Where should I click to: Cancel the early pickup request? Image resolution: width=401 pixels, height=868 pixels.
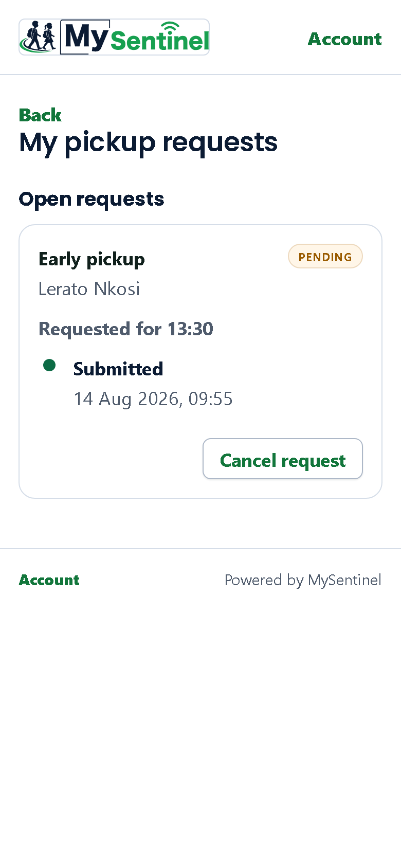point(283,459)
